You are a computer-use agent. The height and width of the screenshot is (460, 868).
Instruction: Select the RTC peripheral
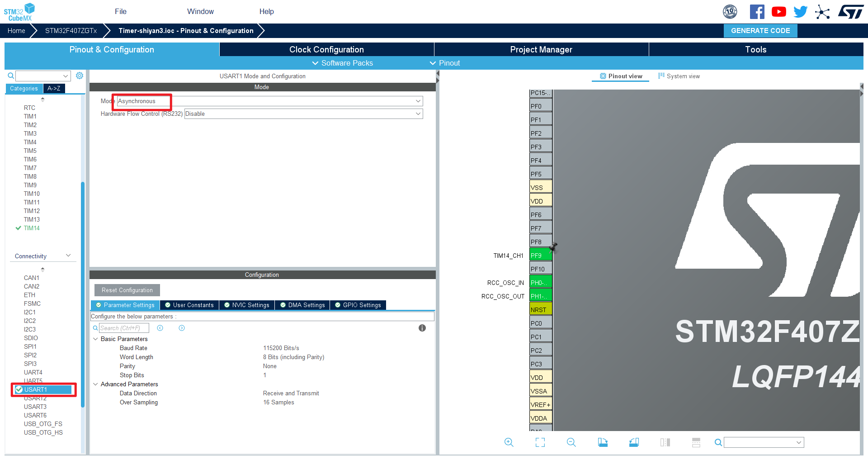pos(29,108)
